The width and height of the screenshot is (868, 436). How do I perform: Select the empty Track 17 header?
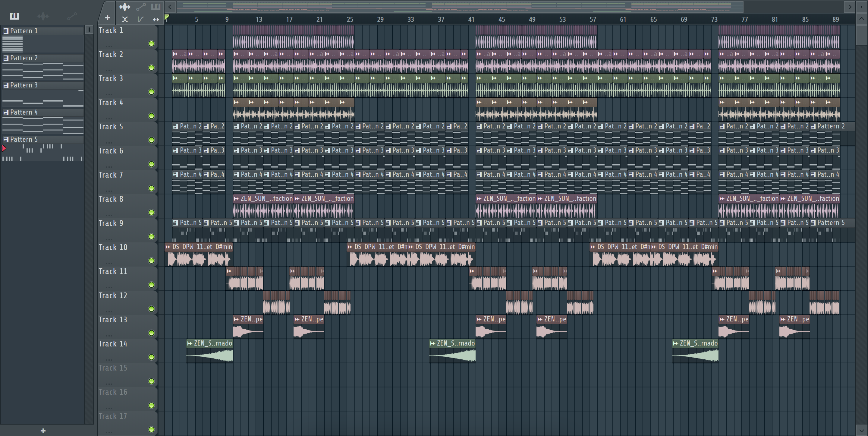coord(127,423)
